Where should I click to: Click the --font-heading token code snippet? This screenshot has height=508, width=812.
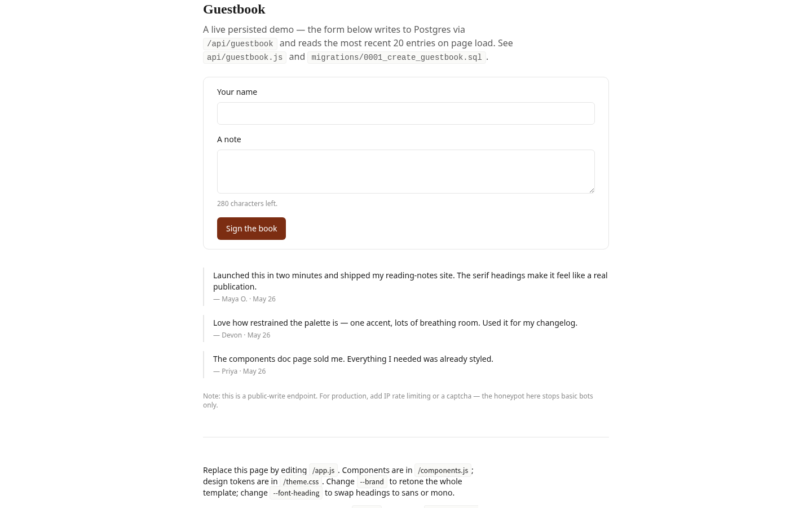point(296,493)
